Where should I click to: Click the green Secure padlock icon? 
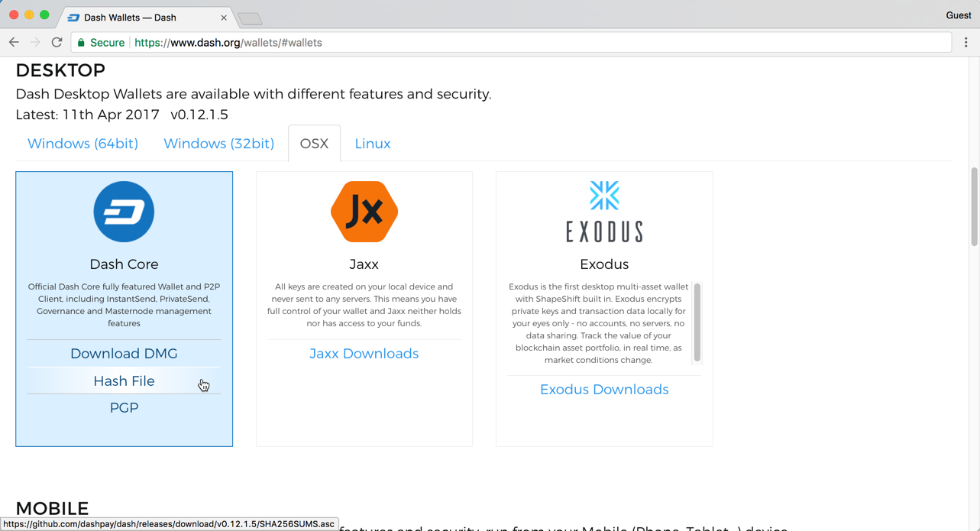tap(82, 43)
